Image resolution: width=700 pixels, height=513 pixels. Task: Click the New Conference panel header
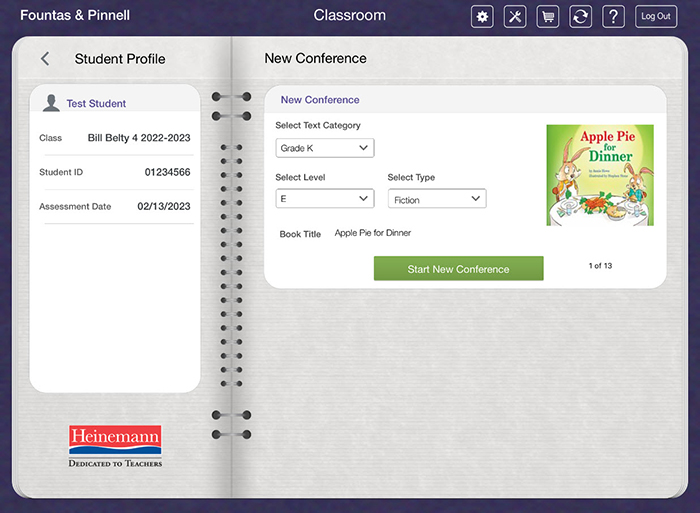[320, 100]
